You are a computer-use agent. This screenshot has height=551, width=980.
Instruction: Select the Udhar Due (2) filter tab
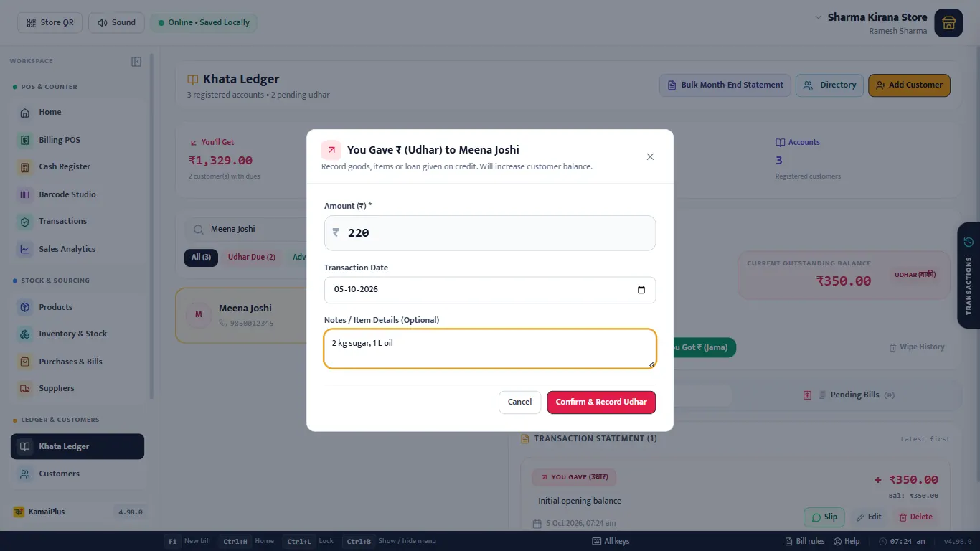[251, 257]
